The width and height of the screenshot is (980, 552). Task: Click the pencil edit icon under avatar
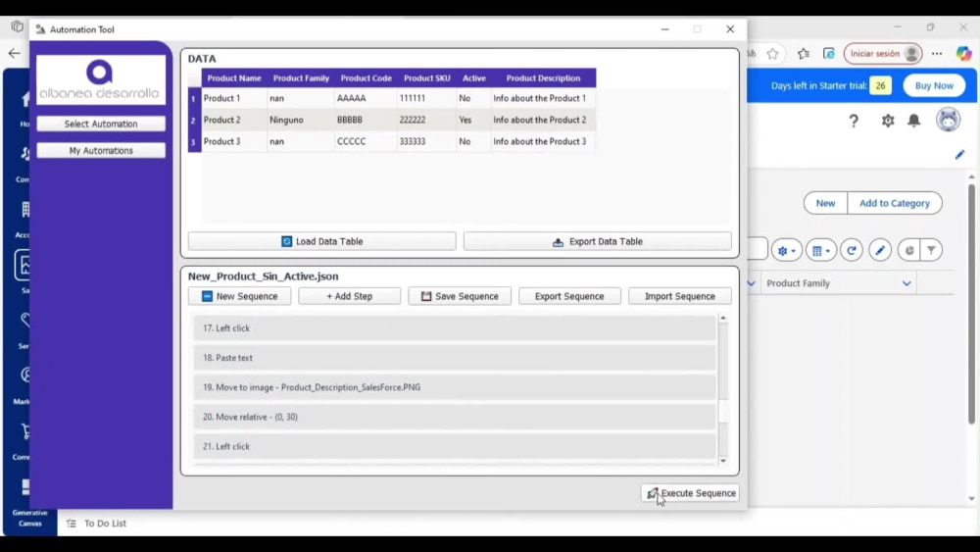point(959,154)
